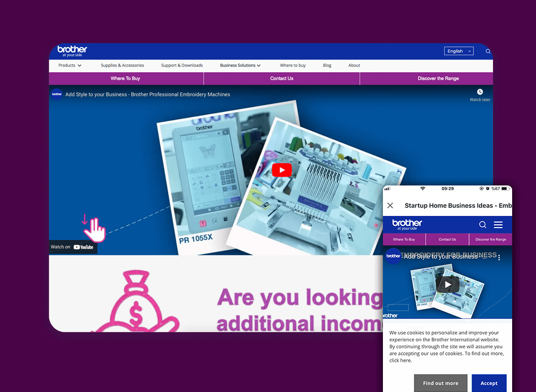Click the Brother logo in desktop header
Screen dimensions: 536x392
click(x=72, y=51)
